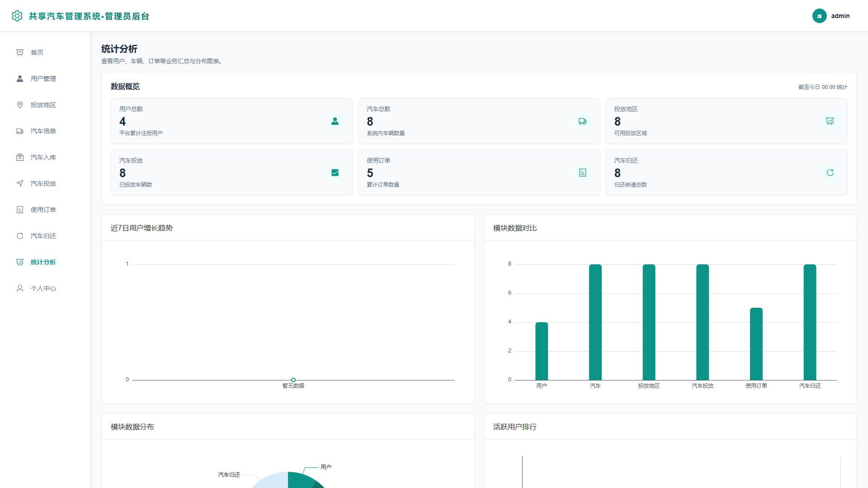
Task: Click the 累计订单数量 caption
Action: (383, 185)
